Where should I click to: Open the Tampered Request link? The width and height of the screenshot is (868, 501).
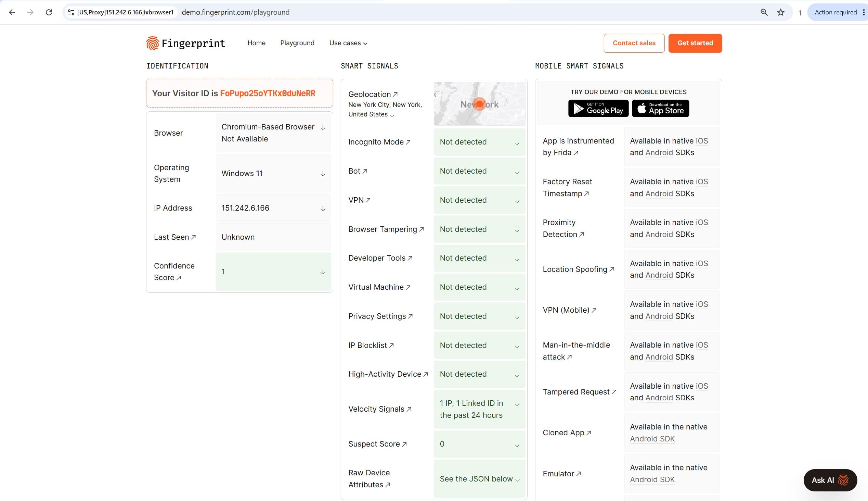point(580,392)
